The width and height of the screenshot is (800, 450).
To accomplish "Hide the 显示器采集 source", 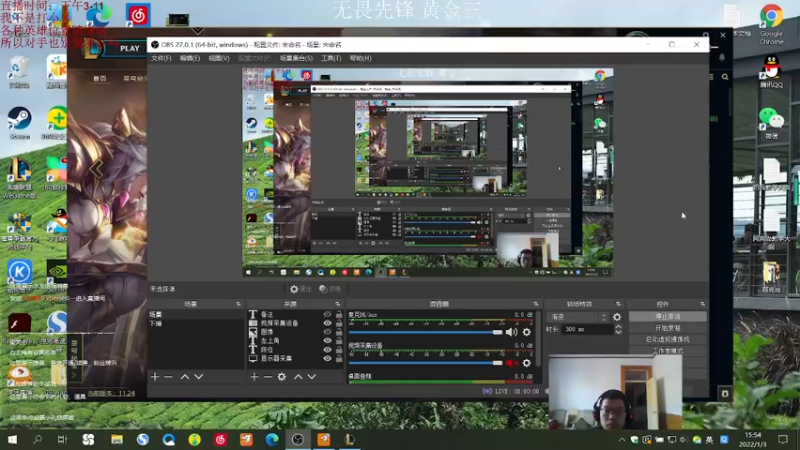I will (327, 358).
